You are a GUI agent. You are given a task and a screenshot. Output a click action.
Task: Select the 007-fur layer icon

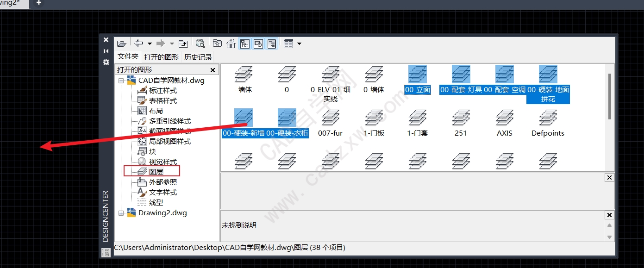pyautogui.click(x=331, y=118)
